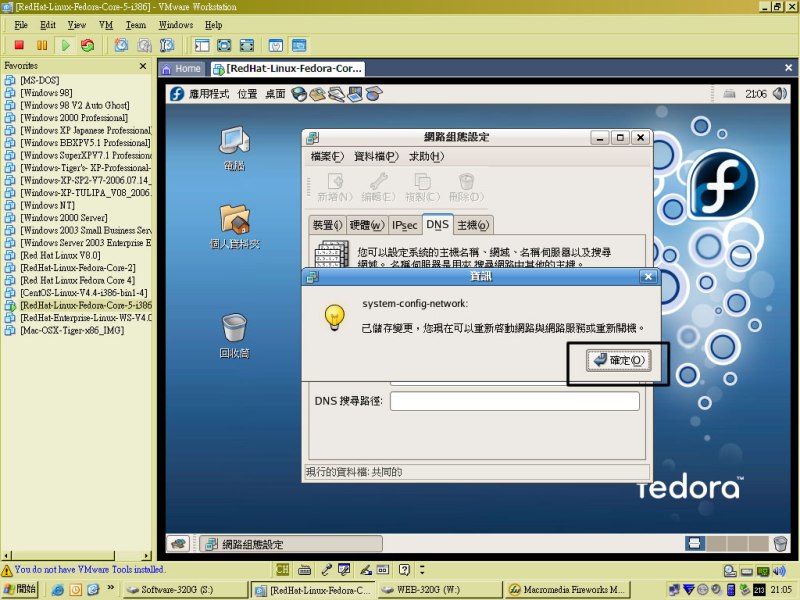Open the snapshot manager icon in VMware toolbar

167,45
